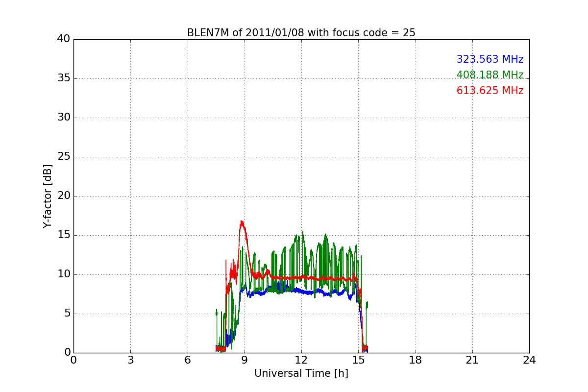Select the 408.188 MHz legend label

pos(490,75)
